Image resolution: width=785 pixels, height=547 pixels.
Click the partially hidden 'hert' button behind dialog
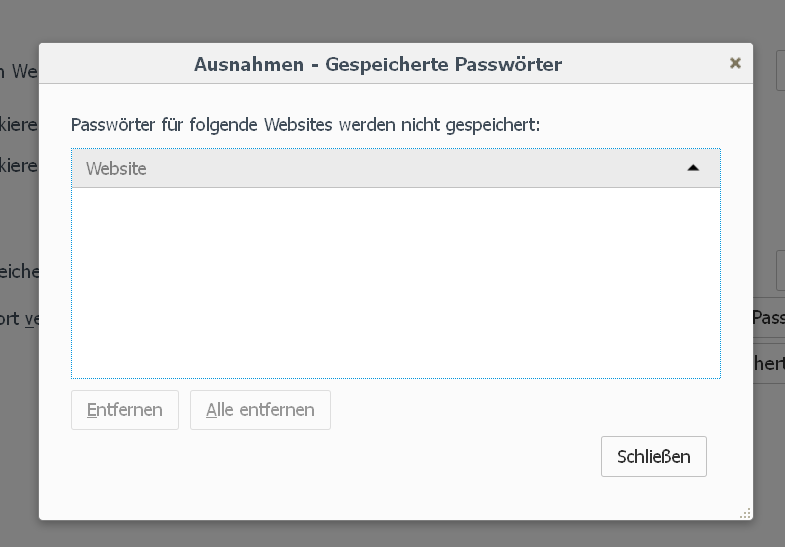pyautogui.click(x=768, y=363)
